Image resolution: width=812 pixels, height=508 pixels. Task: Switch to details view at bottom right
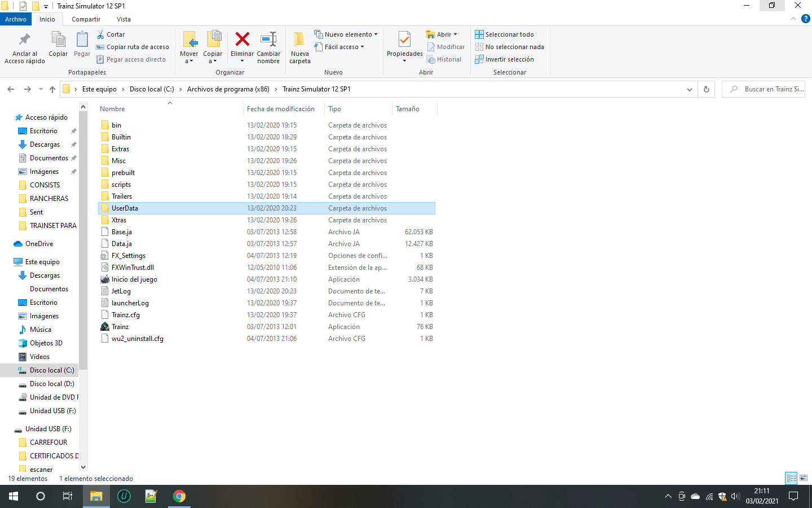[791, 478]
